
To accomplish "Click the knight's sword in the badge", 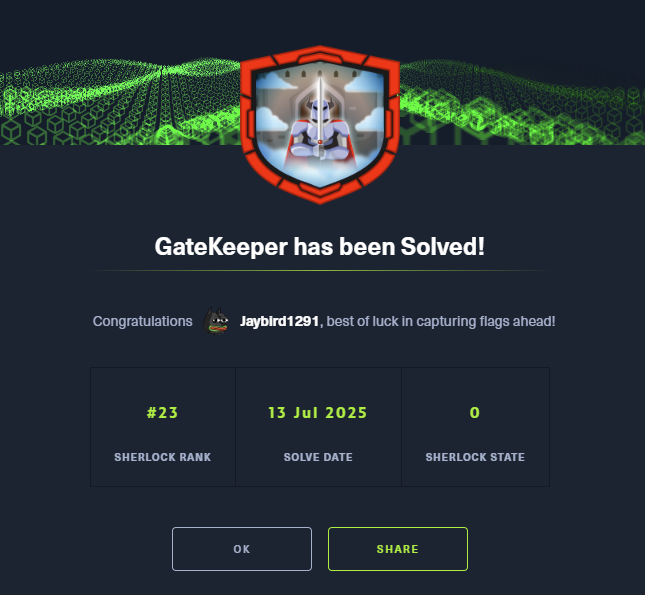I will [x=320, y=110].
